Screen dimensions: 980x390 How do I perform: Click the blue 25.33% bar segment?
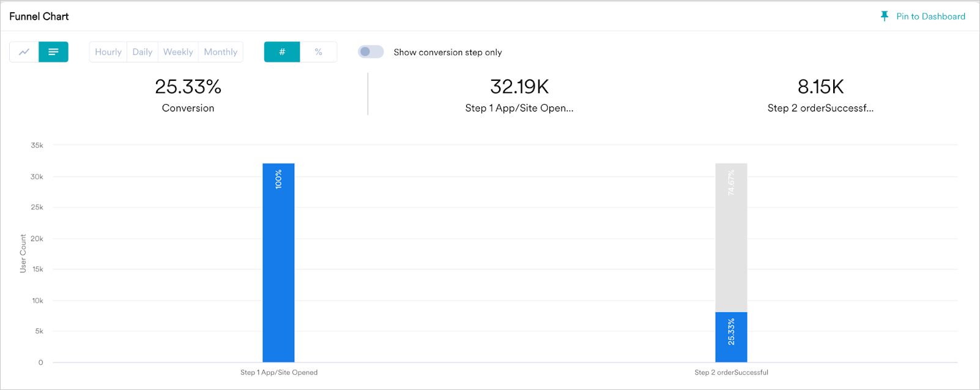[x=731, y=337]
